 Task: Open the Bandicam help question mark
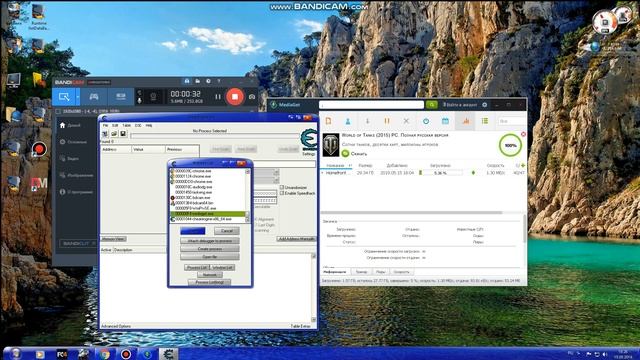[x=219, y=81]
